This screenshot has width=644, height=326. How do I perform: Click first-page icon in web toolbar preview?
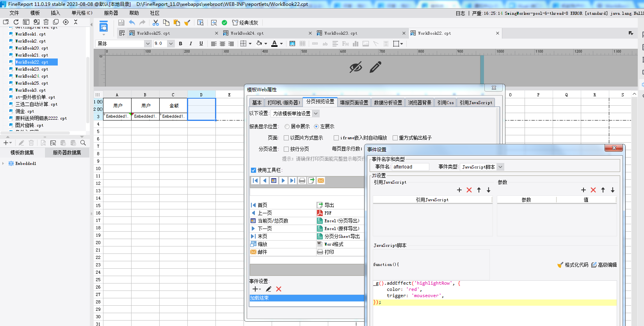click(255, 181)
